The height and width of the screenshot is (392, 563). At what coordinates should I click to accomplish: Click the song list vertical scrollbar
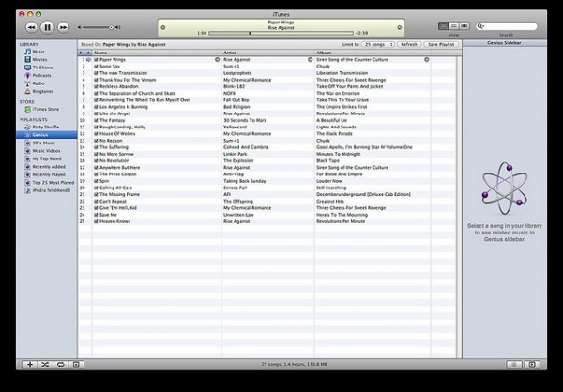click(x=459, y=207)
